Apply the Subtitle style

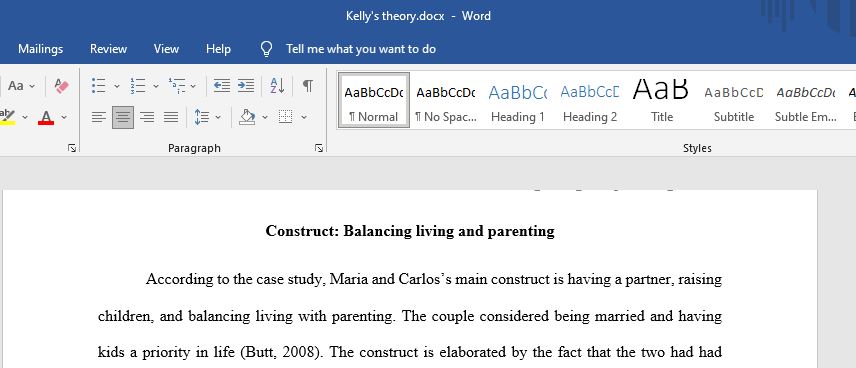click(734, 101)
